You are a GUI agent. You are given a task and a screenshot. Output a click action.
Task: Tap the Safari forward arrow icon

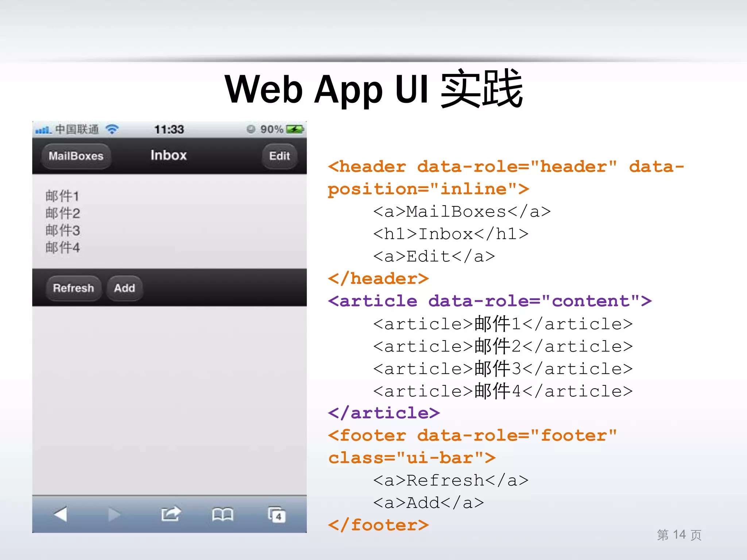pyautogui.click(x=115, y=514)
